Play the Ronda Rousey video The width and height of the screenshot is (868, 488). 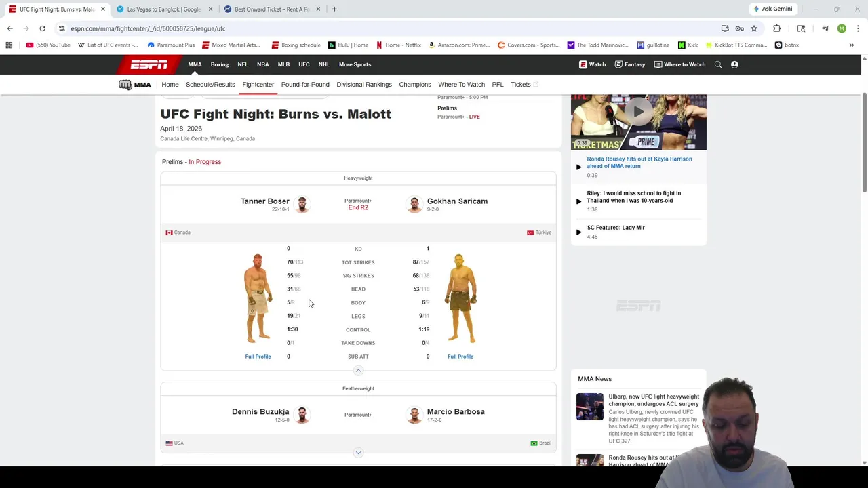[x=578, y=167]
